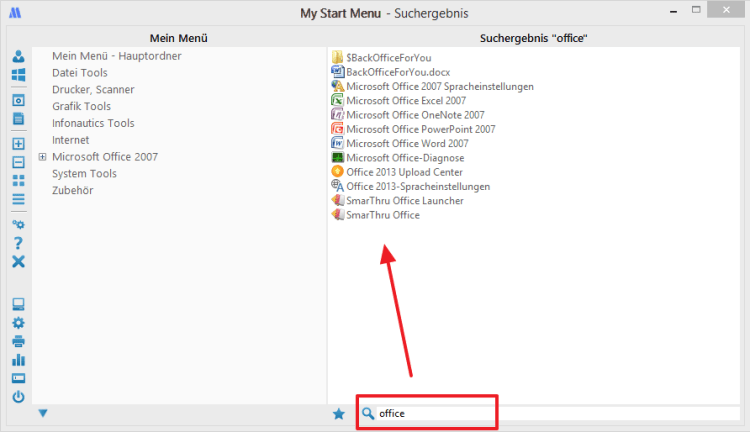Close the My Start Menu window

tap(726, 10)
